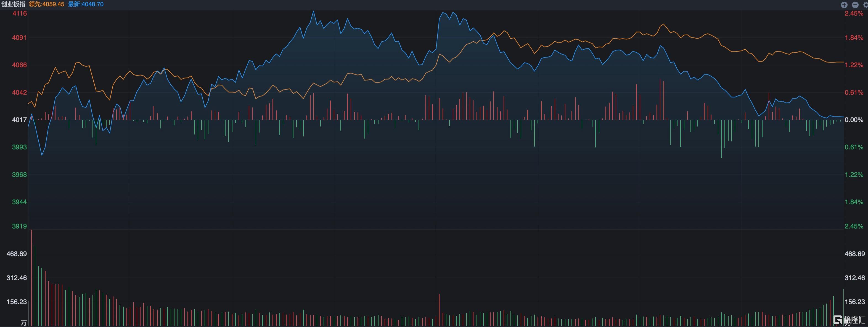This screenshot has height=327, width=868.
Task: Click the red 1.22% percent label
Action: (854, 65)
